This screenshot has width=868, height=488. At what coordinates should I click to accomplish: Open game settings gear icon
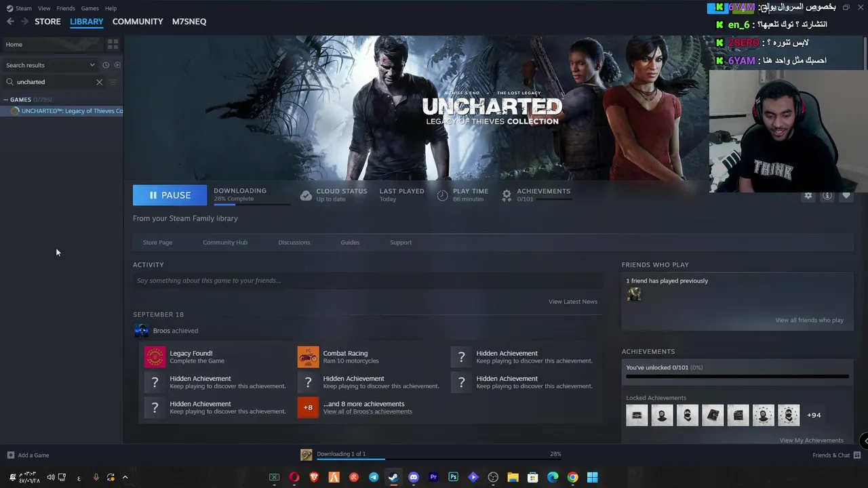point(808,195)
